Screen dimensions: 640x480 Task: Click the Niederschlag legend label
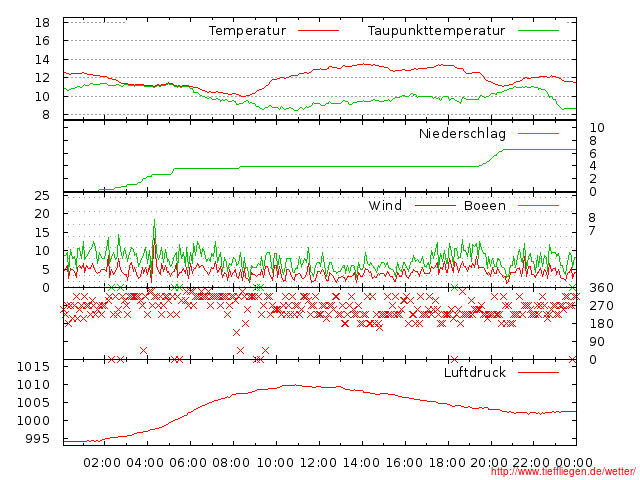point(462,134)
